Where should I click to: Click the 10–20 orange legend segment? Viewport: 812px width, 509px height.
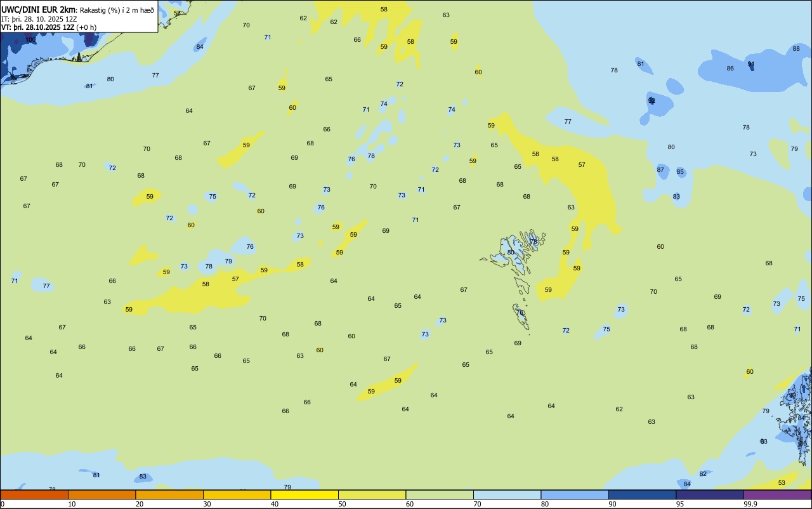tap(101, 494)
